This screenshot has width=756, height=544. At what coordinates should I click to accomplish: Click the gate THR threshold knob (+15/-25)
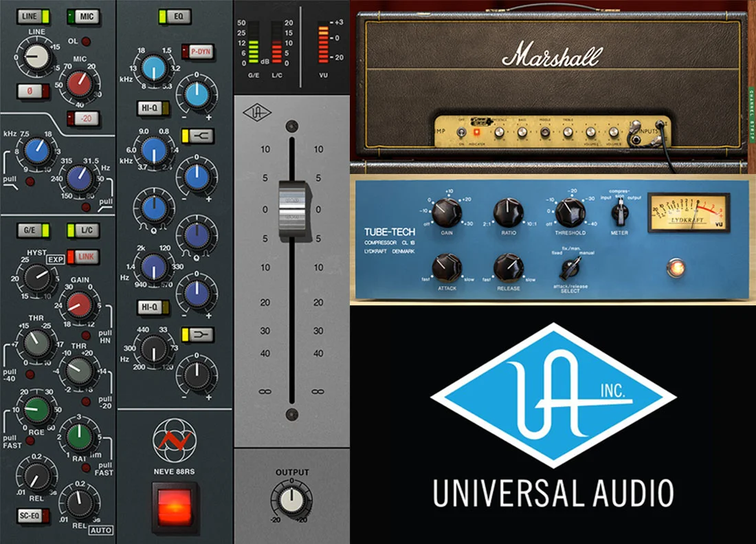(36, 344)
